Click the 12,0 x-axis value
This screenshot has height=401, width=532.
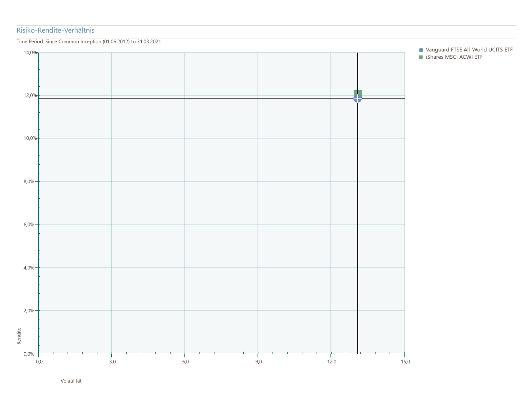pyautogui.click(x=332, y=362)
